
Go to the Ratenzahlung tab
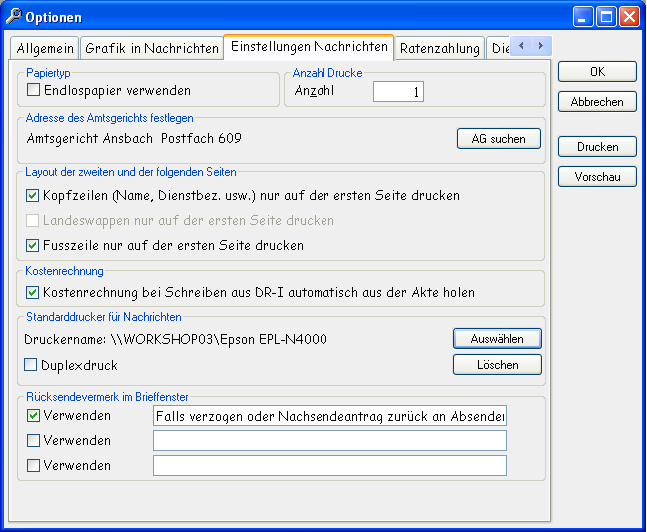(x=440, y=49)
